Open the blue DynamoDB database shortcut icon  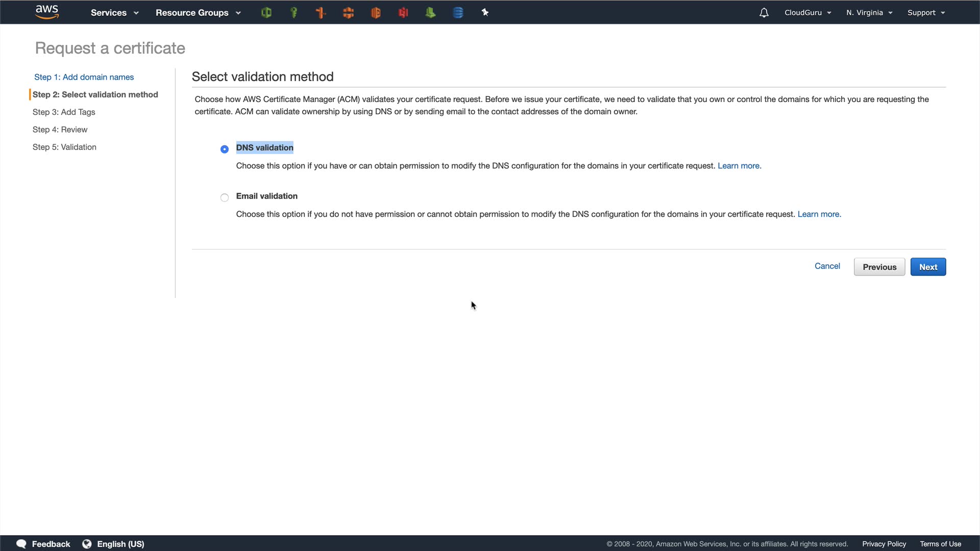pos(458,13)
